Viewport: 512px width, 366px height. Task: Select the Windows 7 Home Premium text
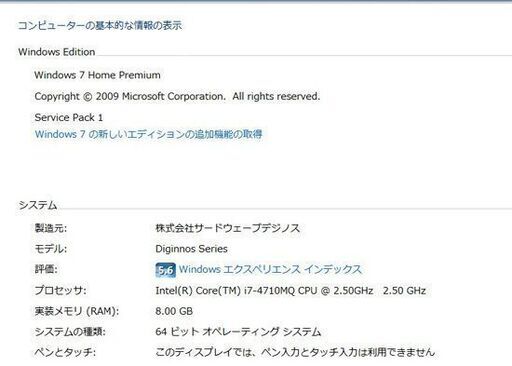[97, 75]
